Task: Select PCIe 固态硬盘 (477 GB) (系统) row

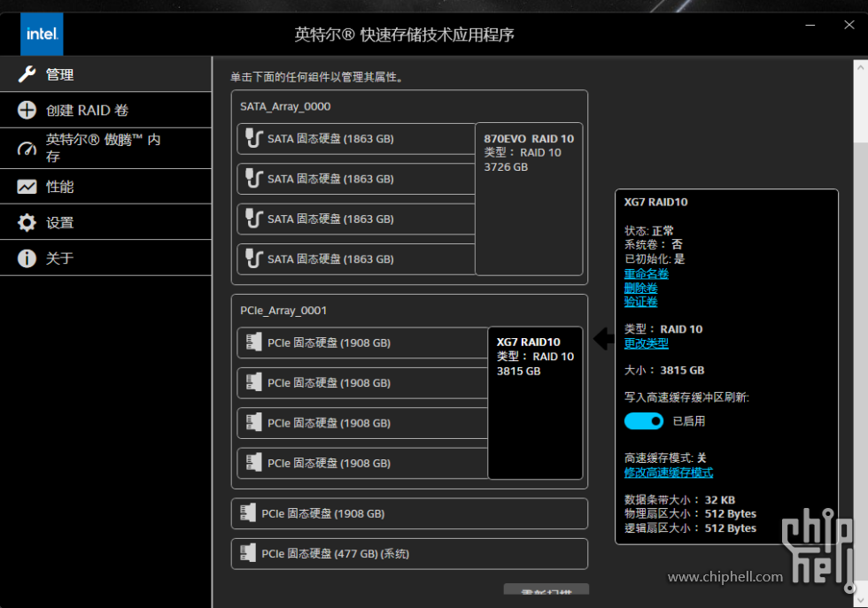Action: tap(409, 554)
